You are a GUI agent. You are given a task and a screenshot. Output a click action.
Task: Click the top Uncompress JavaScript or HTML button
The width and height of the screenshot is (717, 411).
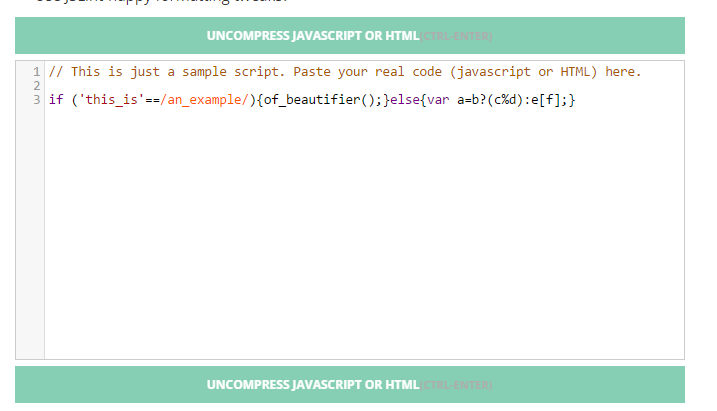(350, 36)
